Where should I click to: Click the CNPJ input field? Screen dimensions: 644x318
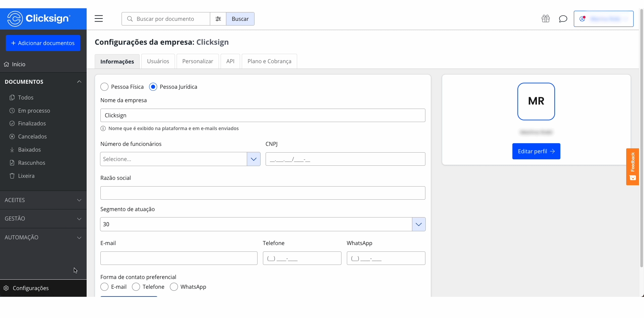pyautogui.click(x=346, y=159)
